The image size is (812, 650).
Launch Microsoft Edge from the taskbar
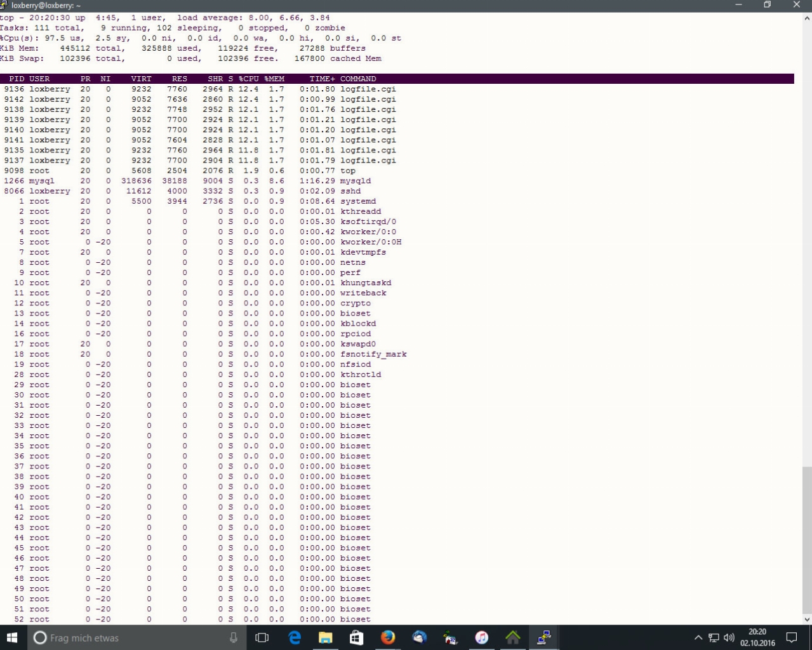[x=295, y=637]
